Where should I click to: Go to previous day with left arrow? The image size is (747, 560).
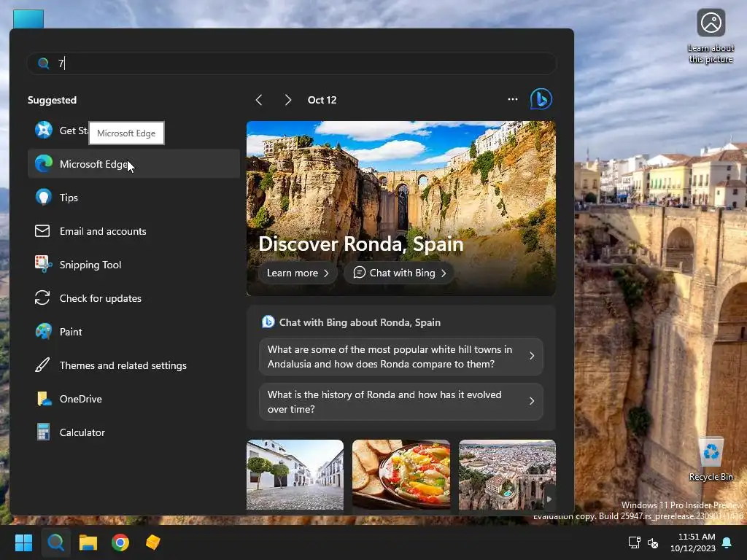(x=259, y=99)
